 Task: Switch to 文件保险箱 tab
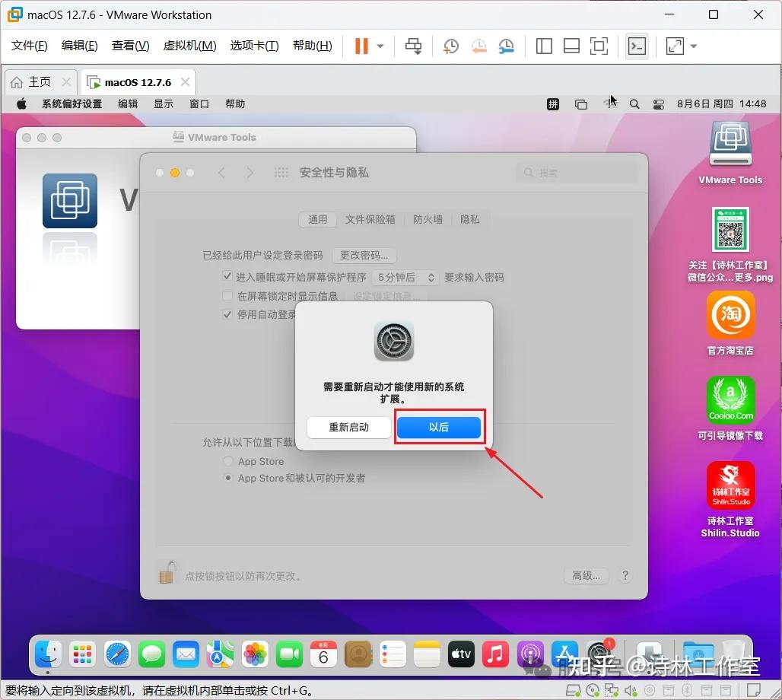[370, 220]
